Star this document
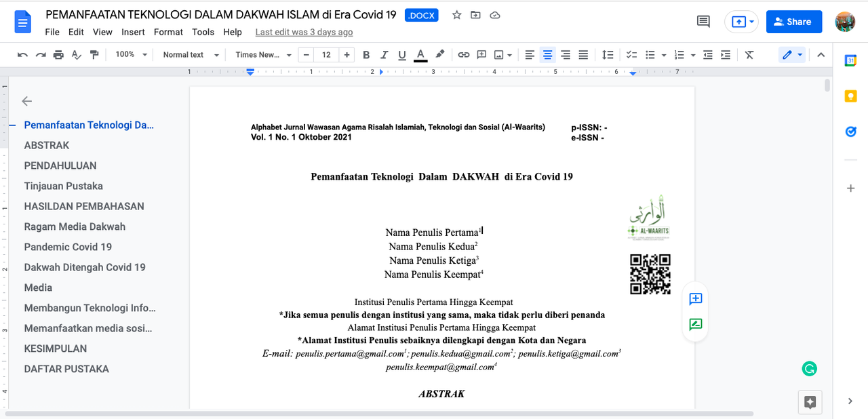868x419 pixels. [x=457, y=15]
